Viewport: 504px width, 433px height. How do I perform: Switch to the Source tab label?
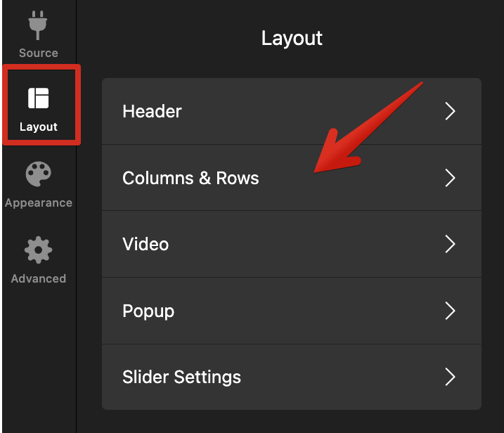(38, 53)
